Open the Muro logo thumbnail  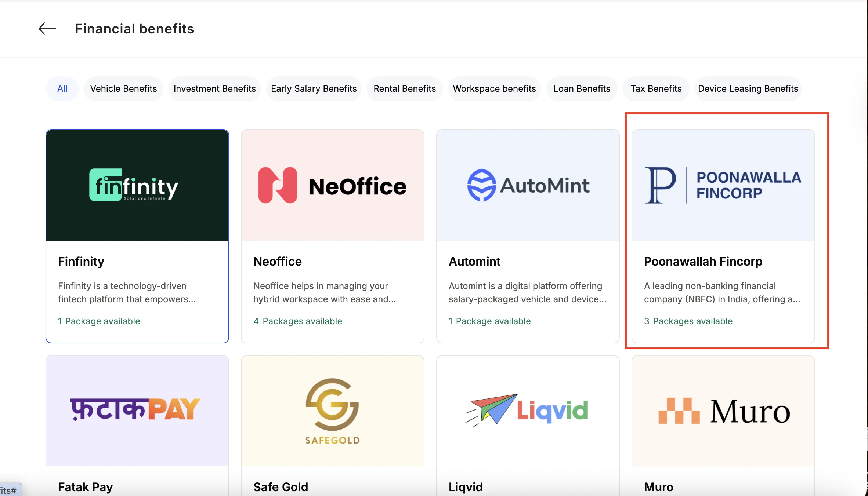[723, 411]
